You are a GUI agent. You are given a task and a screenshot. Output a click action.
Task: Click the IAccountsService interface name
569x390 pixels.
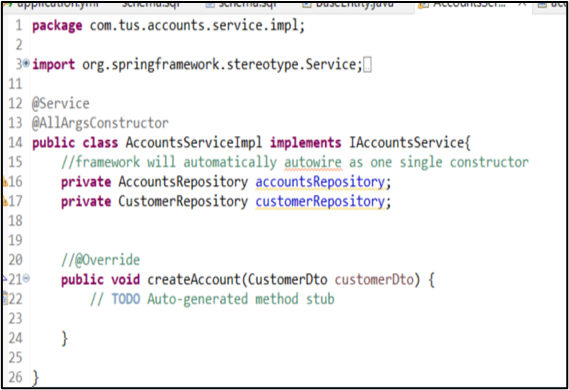406,143
